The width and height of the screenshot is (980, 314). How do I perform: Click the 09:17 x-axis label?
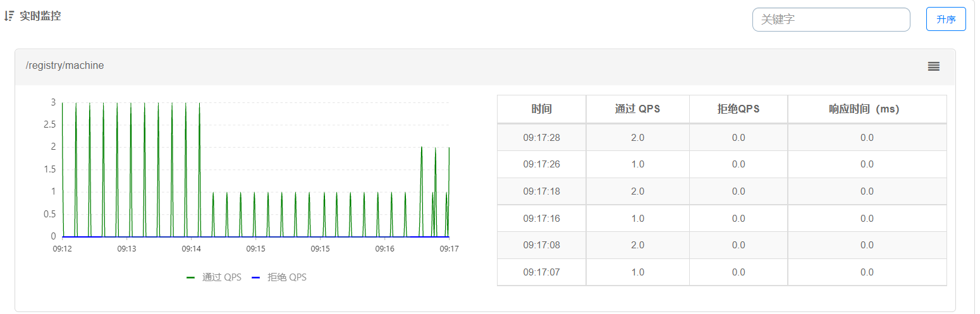(449, 249)
